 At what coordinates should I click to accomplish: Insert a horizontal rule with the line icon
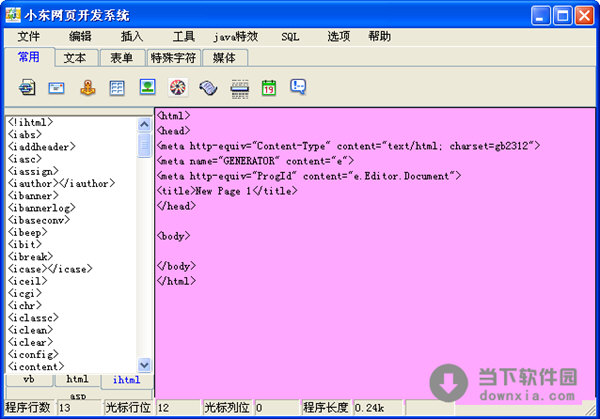click(240, 89)
